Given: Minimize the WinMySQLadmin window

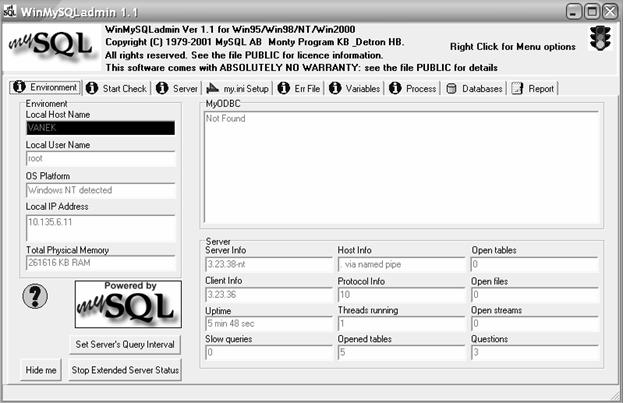Looking at the screenshot, I should pyautogui.click(x=573, y=11).
